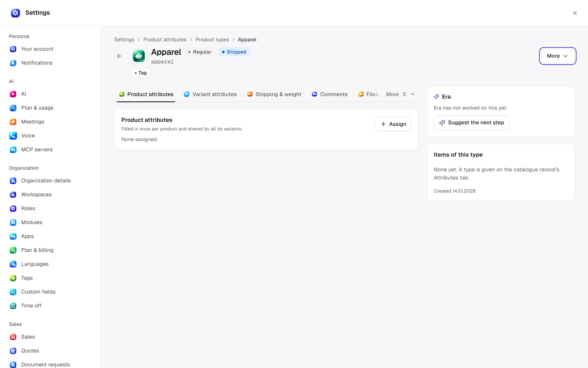This screenshot has width=588, height=368.
Task: Select the Languages globe icon
Action: (13, 264)
